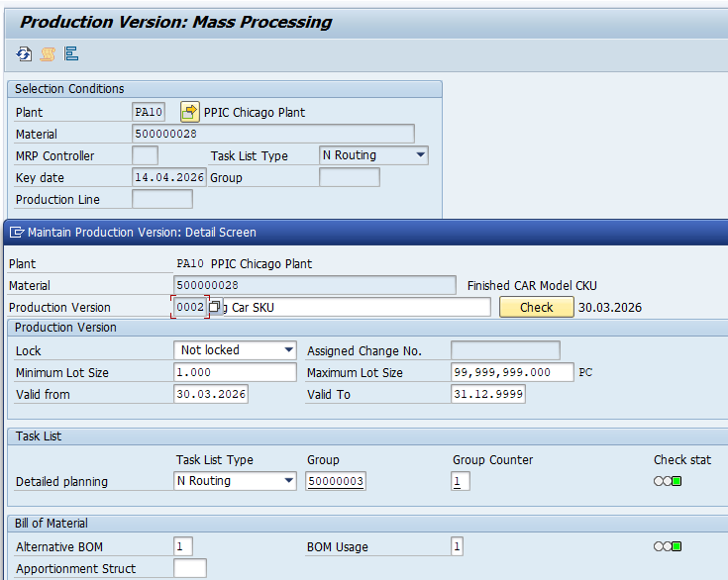Click the Bill of Material check status indicator
The width and height of the screenshot is (728, 580).
tap(668, 546)
